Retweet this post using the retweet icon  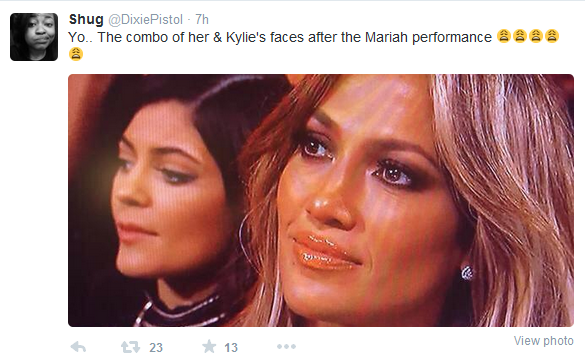point(131,347)
